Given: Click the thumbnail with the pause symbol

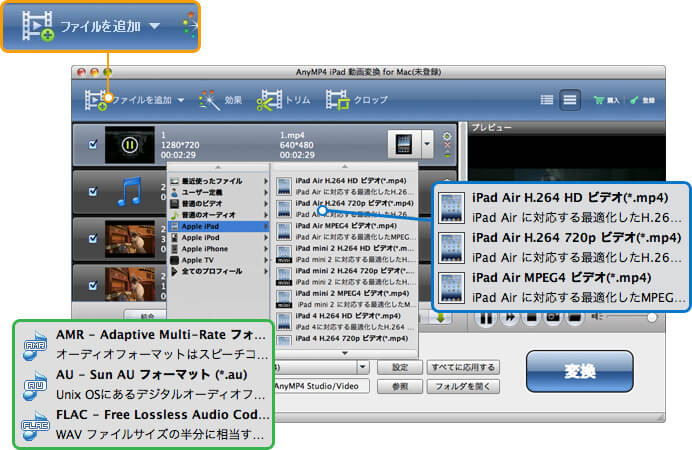Looking at the screenshot, I should [130, 145].
